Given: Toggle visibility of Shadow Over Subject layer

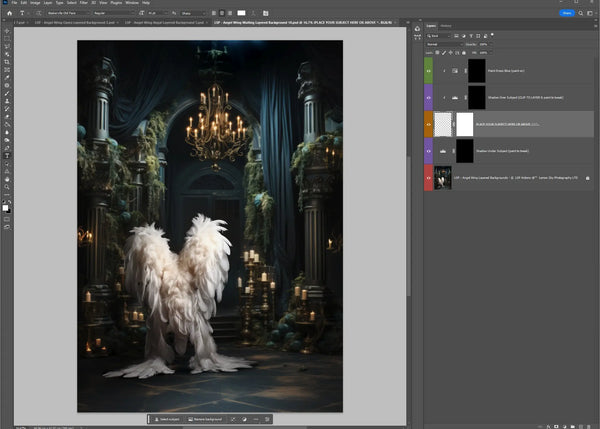Looking at the screenshot, I should pyautogui.click(x=429, y=98).
